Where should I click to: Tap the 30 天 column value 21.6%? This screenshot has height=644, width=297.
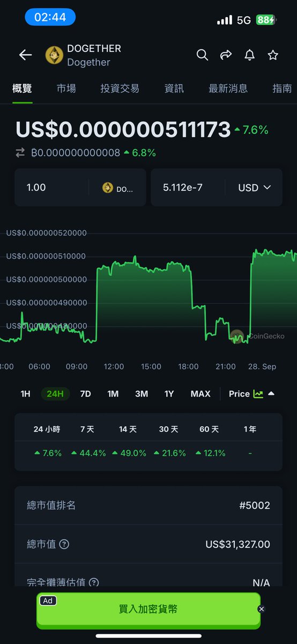pyautogui.click(x=170, y=453)
